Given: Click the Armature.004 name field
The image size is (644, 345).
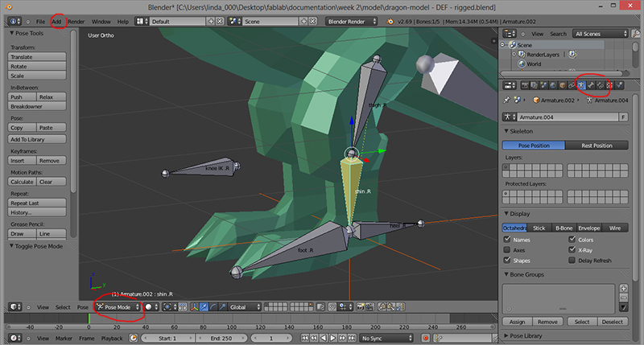Looking at the screenshot, I should tap(568, 117).
